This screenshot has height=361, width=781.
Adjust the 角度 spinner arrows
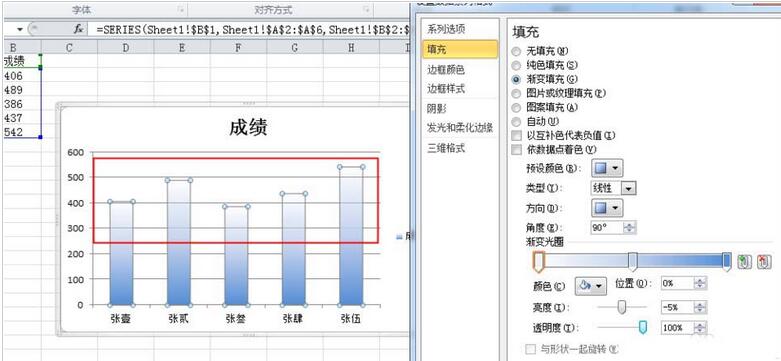(x=630, y=228)
